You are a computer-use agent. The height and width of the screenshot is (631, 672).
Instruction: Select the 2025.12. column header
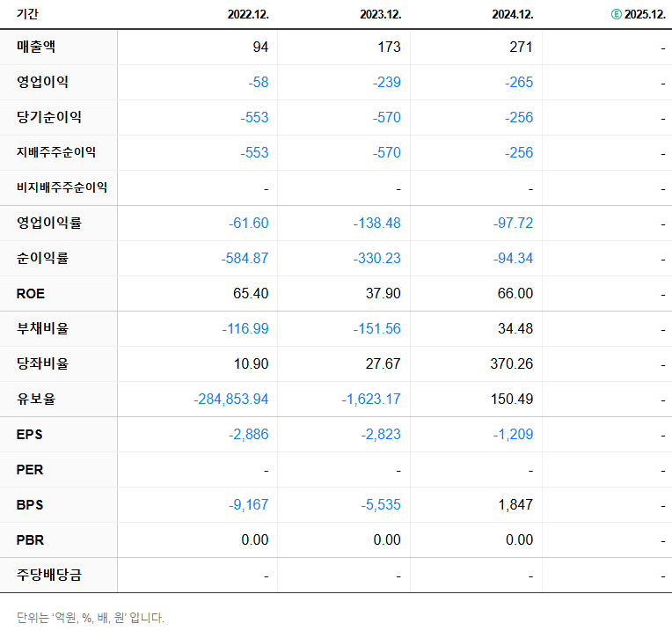coord(645,14)
